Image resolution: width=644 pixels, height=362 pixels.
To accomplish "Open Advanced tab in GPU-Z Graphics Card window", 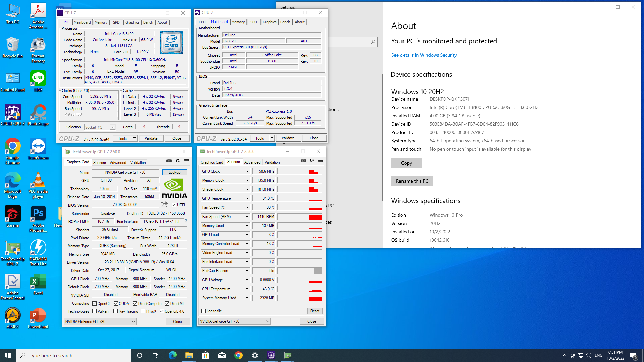I will (118, 163).
